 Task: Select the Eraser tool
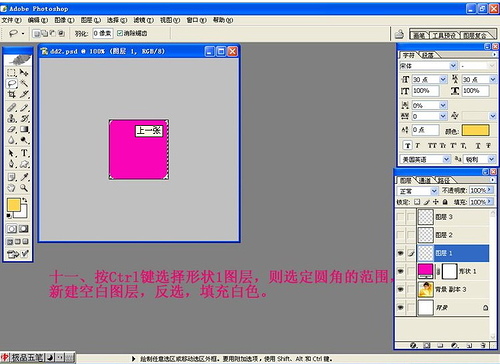point(12,129)
